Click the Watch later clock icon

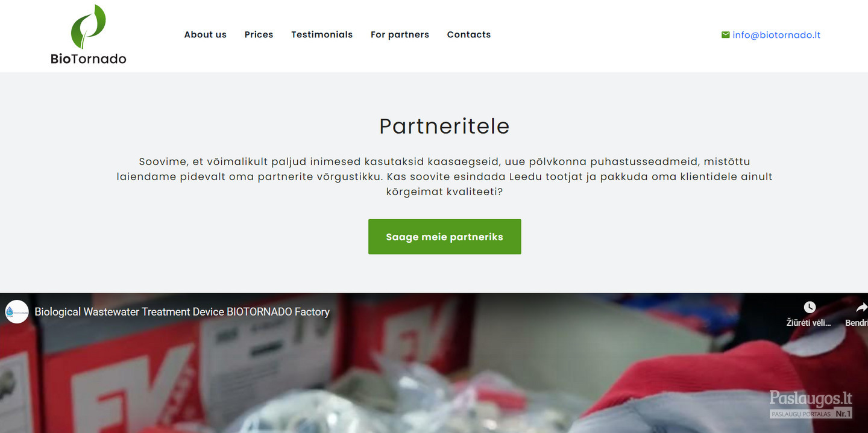810,307
